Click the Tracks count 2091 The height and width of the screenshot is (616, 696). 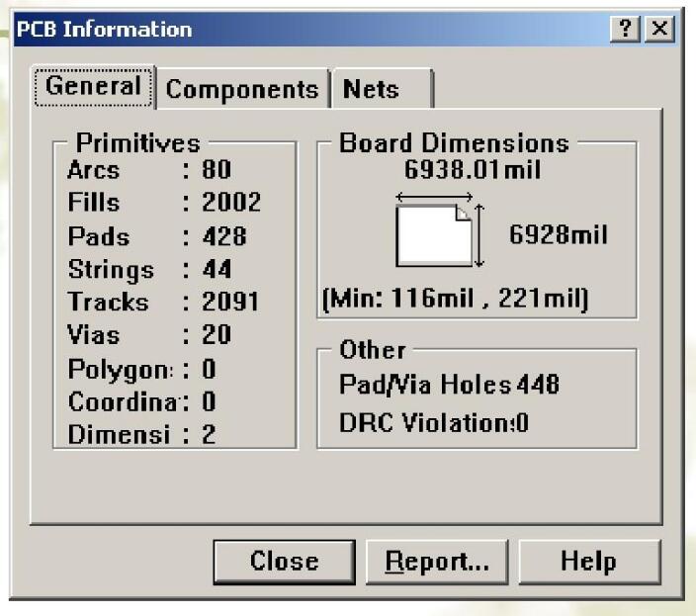pyautogui.click(x=228, y=303)
